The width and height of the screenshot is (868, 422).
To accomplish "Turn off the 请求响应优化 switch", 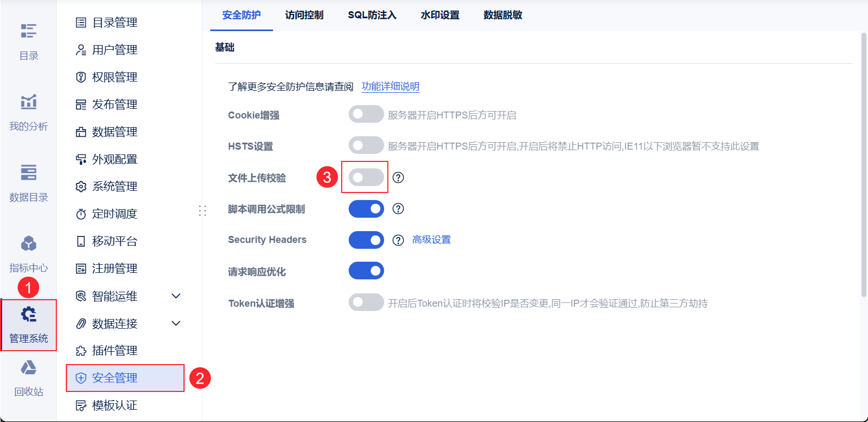I will pyautogui.click(x=366, y=271).
